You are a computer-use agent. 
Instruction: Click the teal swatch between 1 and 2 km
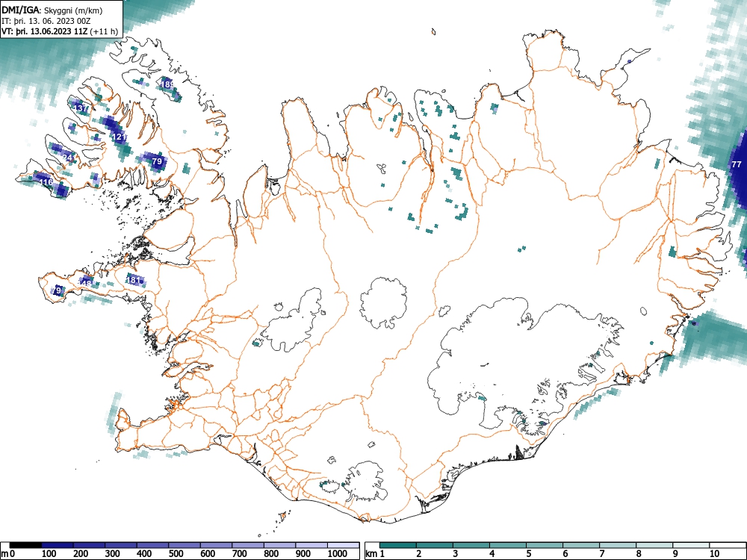click(x=398, y=545)
